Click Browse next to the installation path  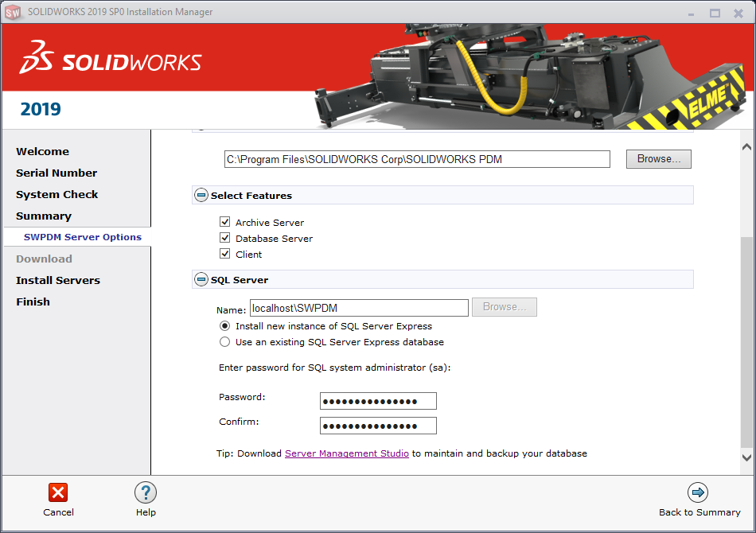(x=658, y=159)
